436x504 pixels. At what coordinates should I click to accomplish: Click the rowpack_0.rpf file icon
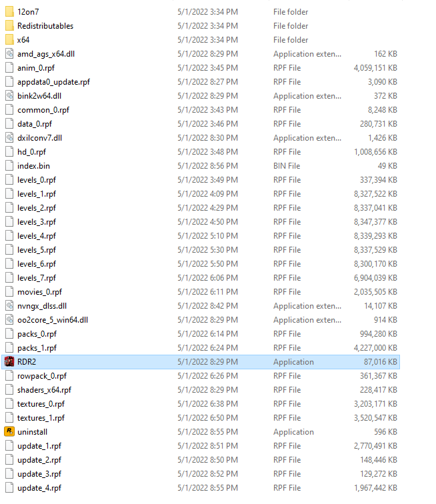pos(9,376)
